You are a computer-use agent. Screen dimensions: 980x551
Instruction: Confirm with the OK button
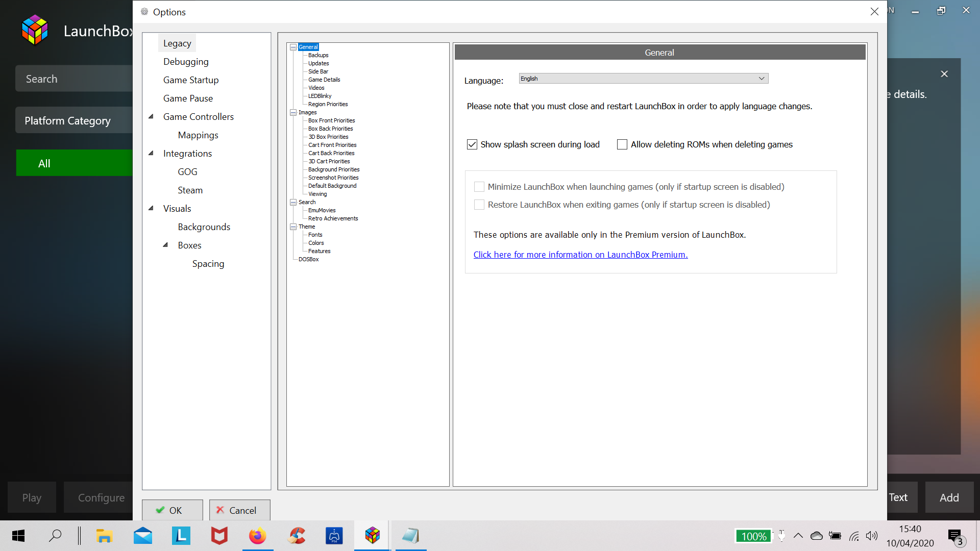tap(173, 510)
